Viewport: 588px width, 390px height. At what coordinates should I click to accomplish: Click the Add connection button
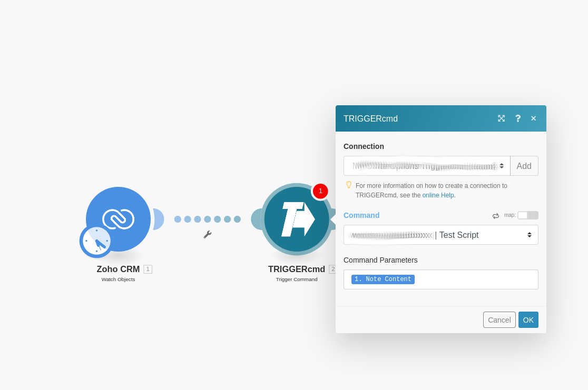[524, 166]
